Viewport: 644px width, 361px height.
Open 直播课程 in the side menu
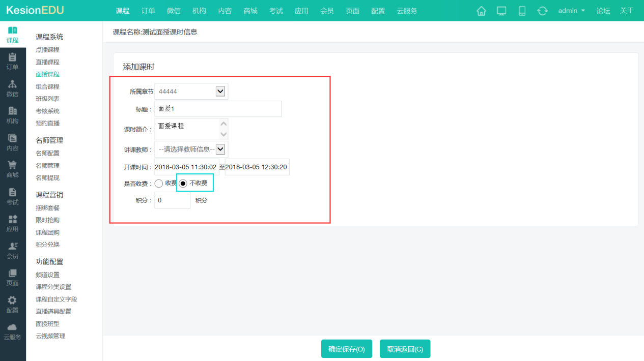(47, 62)
